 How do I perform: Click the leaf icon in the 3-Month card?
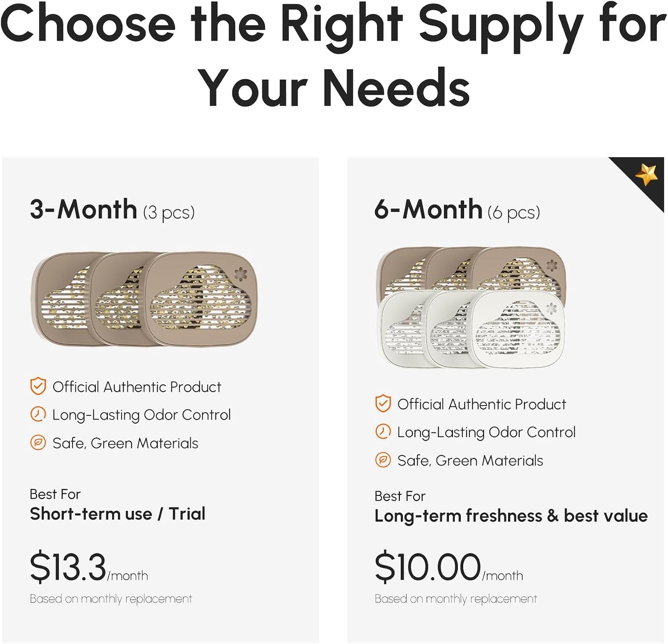click(x=38, y=443)
